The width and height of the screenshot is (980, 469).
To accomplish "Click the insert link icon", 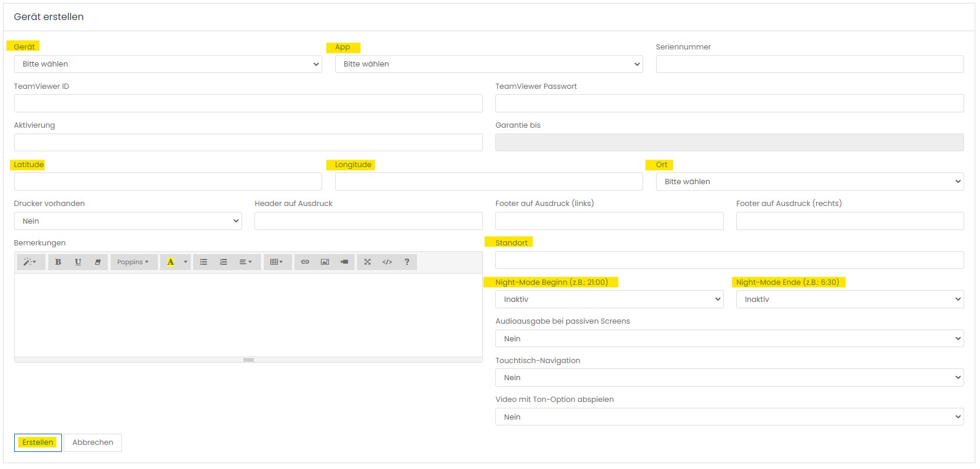I will point(305,262).
